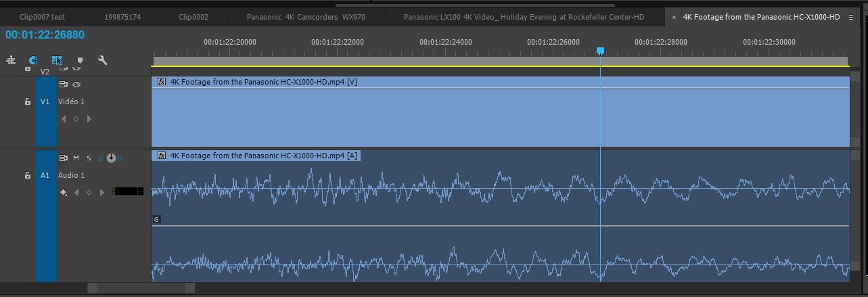
Task: Select the V1 track target button
Action: (45, 101)
